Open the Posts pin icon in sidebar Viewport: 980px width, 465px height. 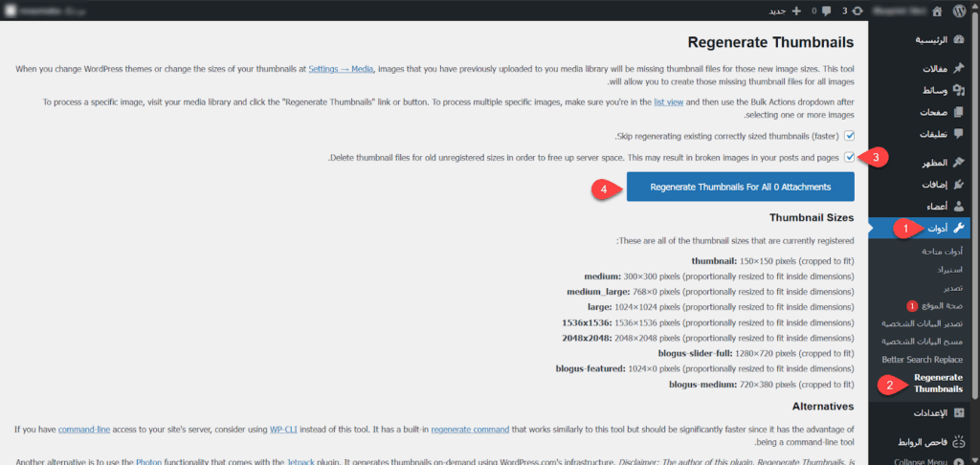coord(959,69)
